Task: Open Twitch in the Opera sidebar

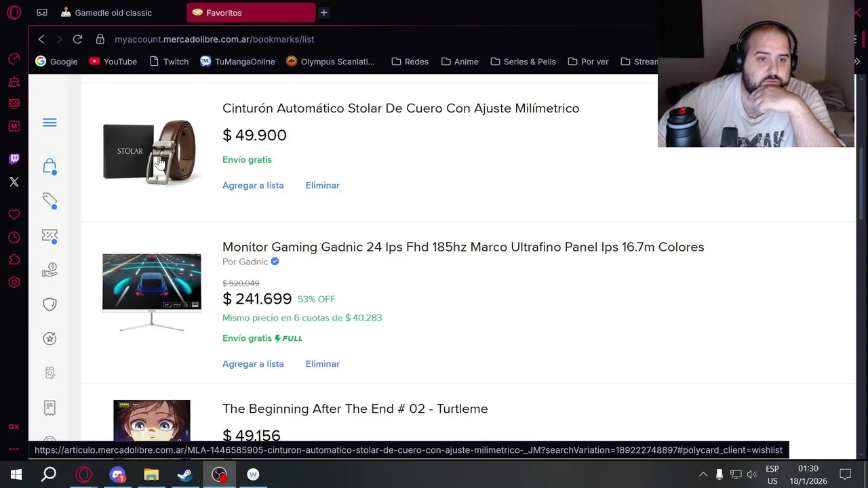Action: point(14,159)
